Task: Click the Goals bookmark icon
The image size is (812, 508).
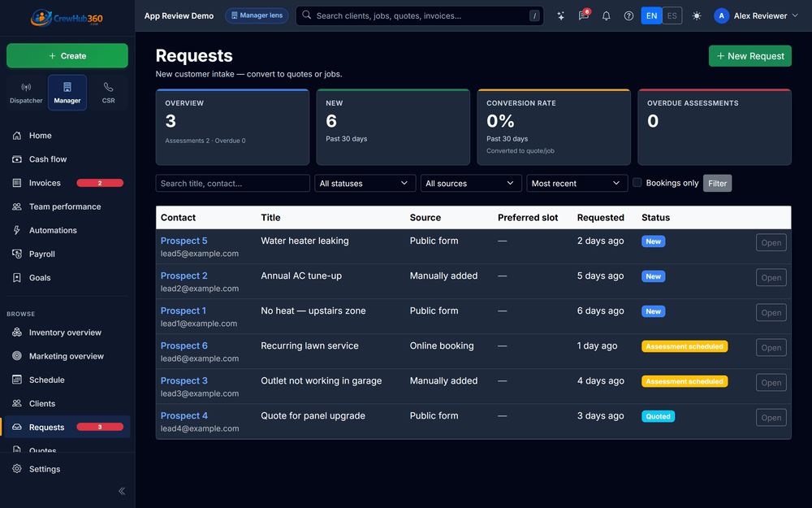Action: [x=17, y=278]
